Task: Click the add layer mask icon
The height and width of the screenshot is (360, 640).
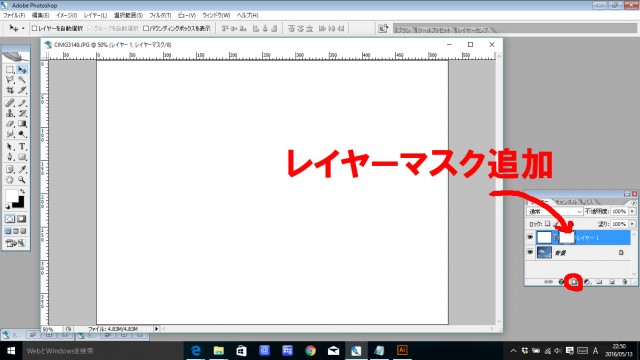Action: [x=573, y=282]
